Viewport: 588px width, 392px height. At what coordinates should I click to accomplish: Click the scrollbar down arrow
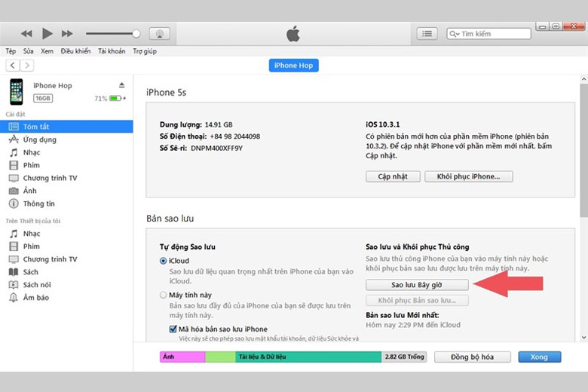coord(584,337)
